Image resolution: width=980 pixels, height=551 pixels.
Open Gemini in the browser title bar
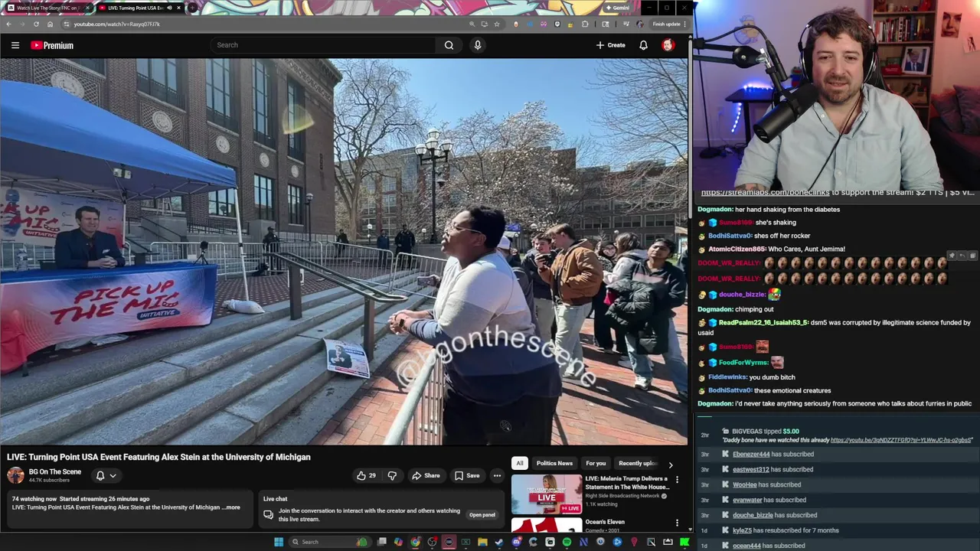[617, 8]
